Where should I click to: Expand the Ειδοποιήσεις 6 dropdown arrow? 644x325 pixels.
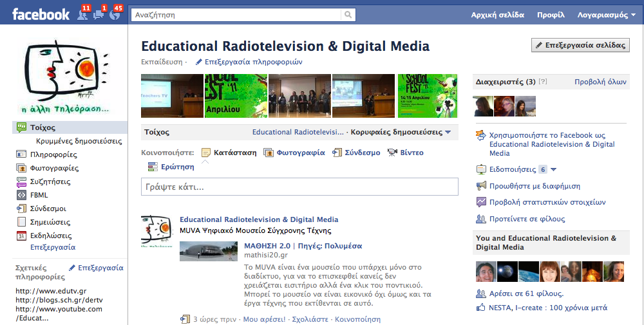click(x=553, y=169)
